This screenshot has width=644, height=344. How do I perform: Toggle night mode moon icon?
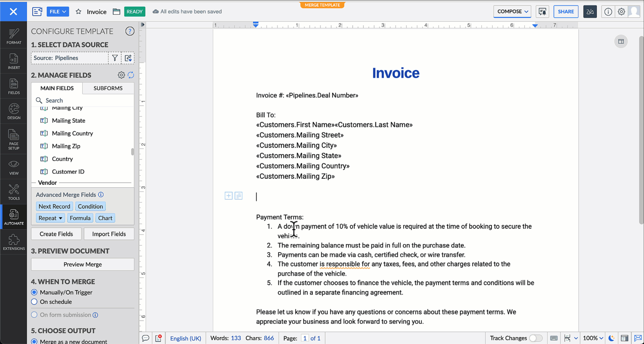coord(612,338)
